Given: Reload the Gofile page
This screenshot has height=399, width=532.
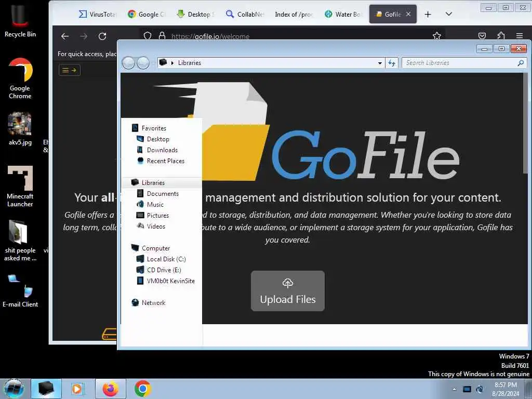Looking at the screenshot, I should (x=102, y=36).
